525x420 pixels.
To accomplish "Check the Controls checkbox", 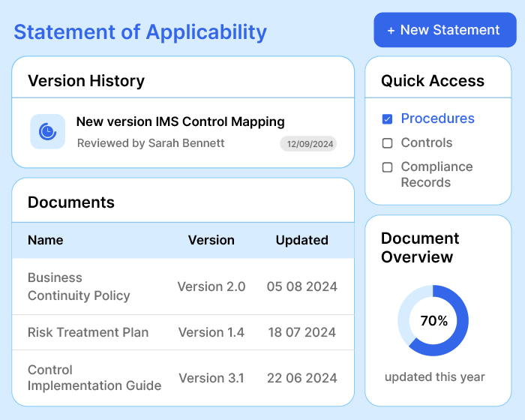I will click(387, 143).
